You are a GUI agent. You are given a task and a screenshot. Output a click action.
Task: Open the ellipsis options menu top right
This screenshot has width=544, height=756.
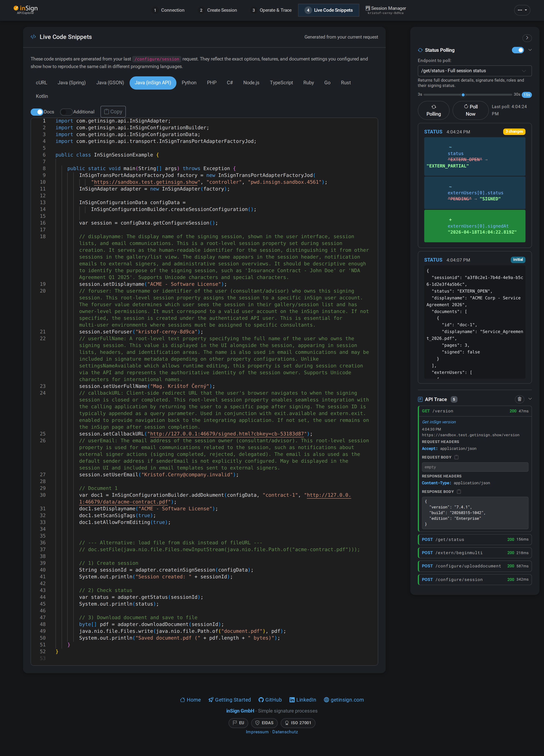coord(522,10)
